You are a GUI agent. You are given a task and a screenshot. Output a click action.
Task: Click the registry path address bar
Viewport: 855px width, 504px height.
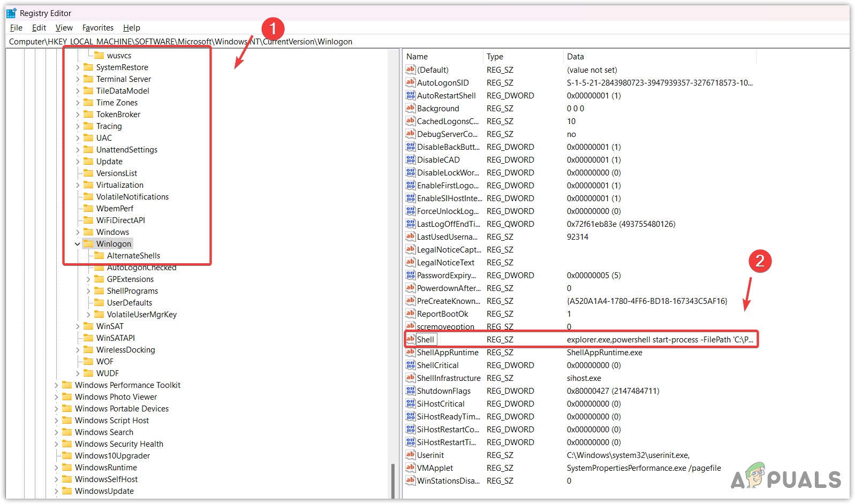tap(427, 42)
